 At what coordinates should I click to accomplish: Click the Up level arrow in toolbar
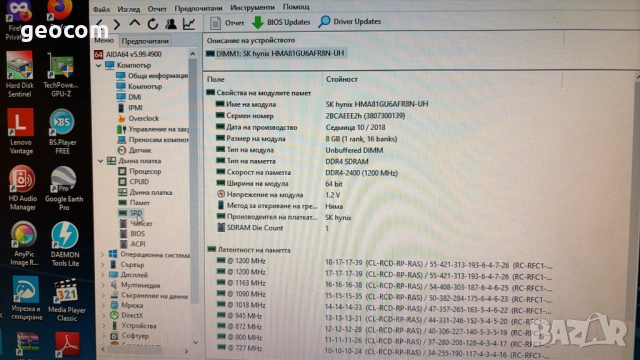[x=135, y=23]
